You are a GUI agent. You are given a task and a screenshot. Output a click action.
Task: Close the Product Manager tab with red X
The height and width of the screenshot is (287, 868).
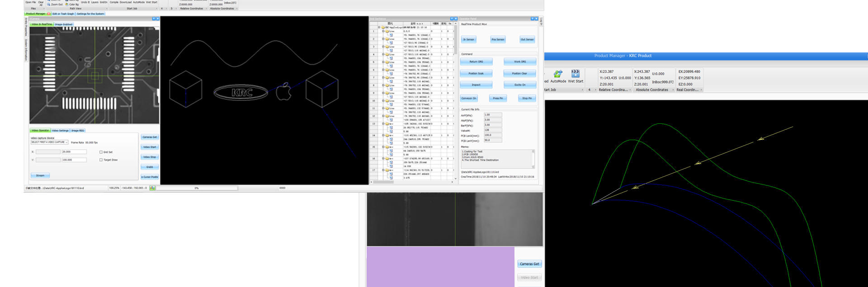[x=49, y=14]
